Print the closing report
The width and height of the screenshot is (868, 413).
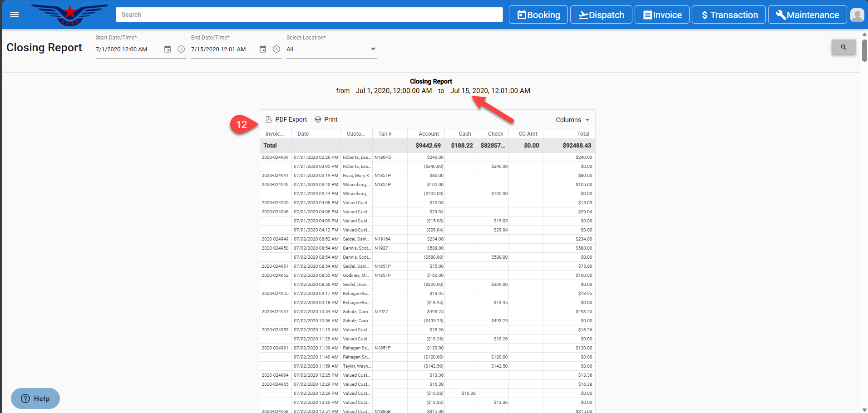(x=326, y=119)
